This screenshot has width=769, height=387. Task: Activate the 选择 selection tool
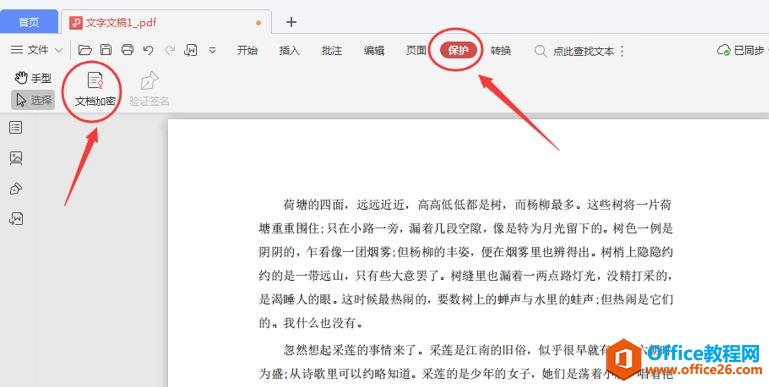[x=33, y=100]
